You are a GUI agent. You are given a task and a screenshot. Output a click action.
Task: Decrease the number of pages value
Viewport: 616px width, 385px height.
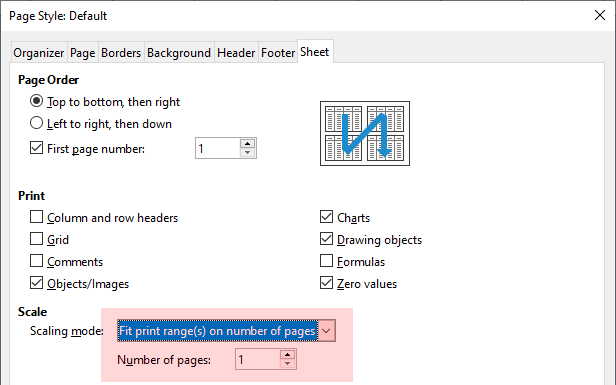click(x=288, y=363)
